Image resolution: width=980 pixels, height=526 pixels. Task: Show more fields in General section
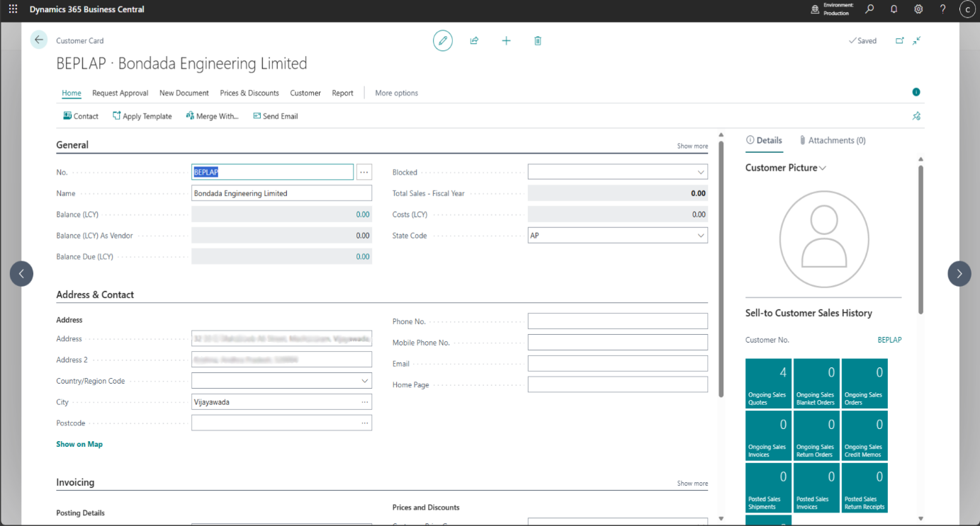692,146
